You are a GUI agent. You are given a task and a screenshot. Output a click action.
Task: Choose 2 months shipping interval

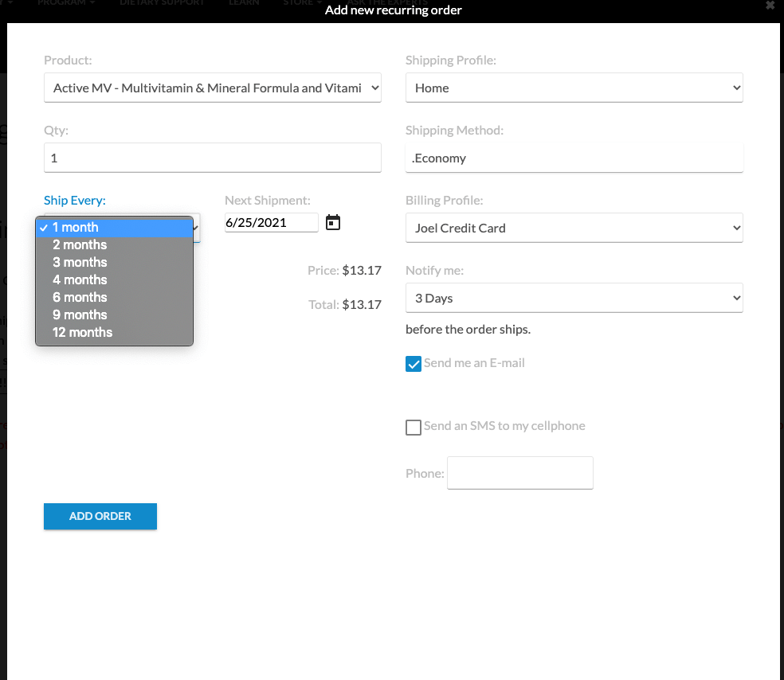click(115, 245)
